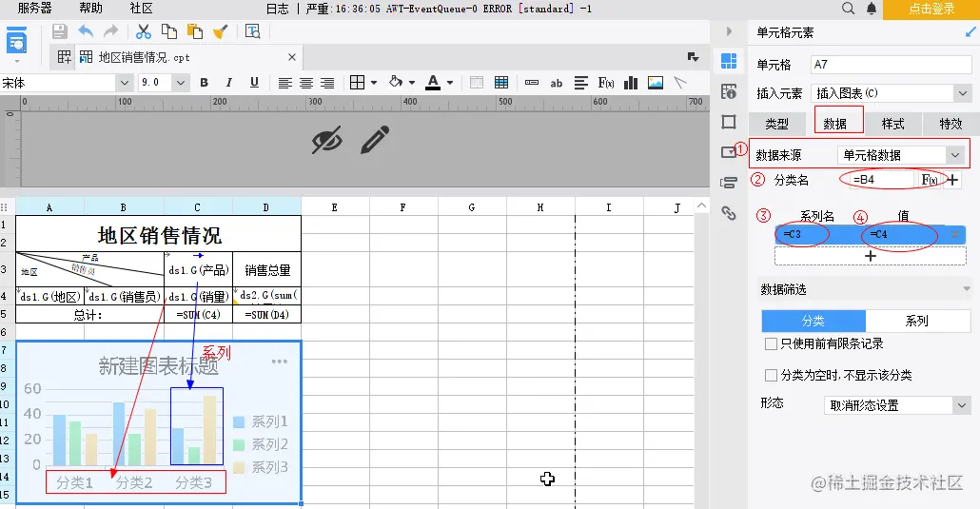
Task: Cut selection with the scissors icon
Action: 144,32
